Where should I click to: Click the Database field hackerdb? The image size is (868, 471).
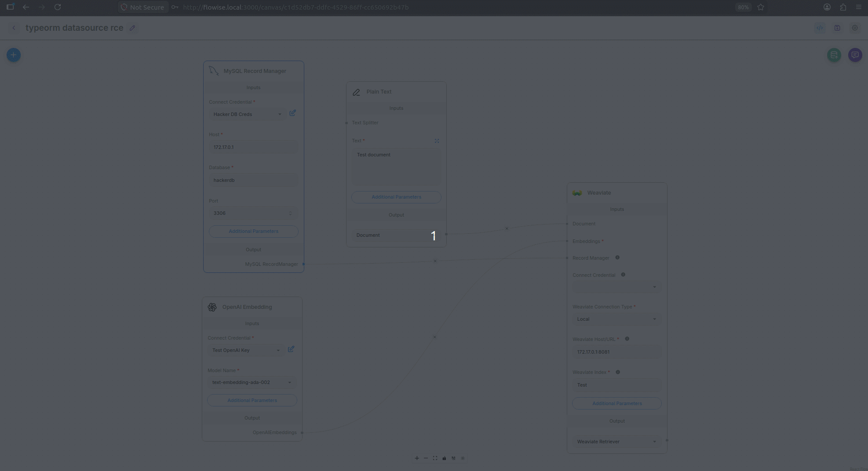click(253, 180)
